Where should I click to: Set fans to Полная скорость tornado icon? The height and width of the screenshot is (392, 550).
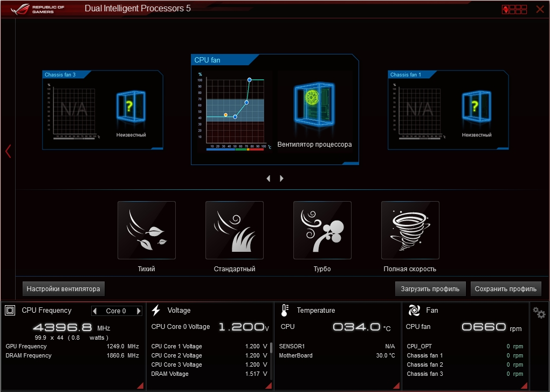coord(410,230)
